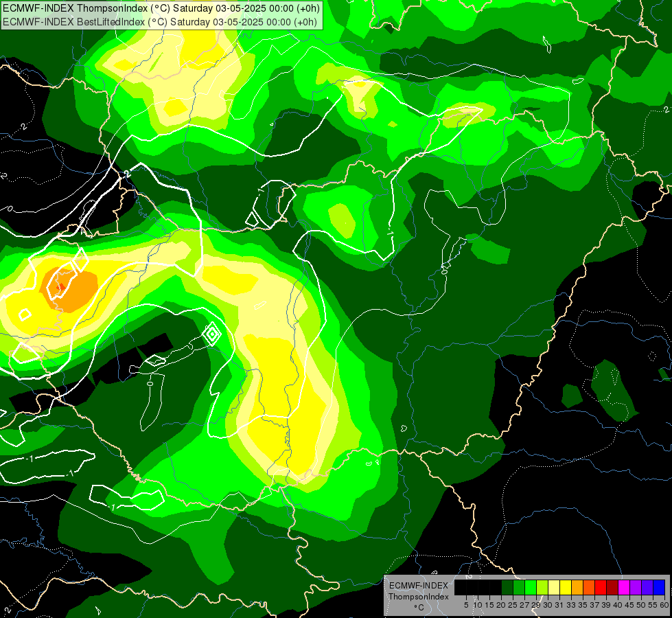Image resolution: width=672 pixels, height=618 pixels.
Task: Click the ThompsonIndex label in the legend box
Action: pyautogui.click(x=419, y=597)
